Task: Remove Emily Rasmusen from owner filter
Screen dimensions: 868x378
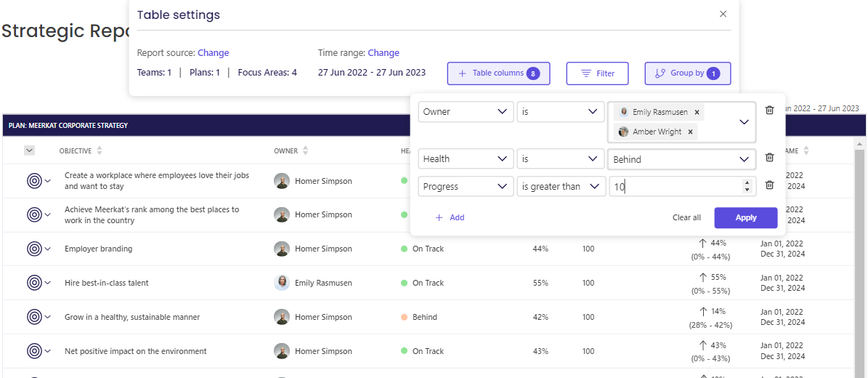Action: click(x=697, y=113)
